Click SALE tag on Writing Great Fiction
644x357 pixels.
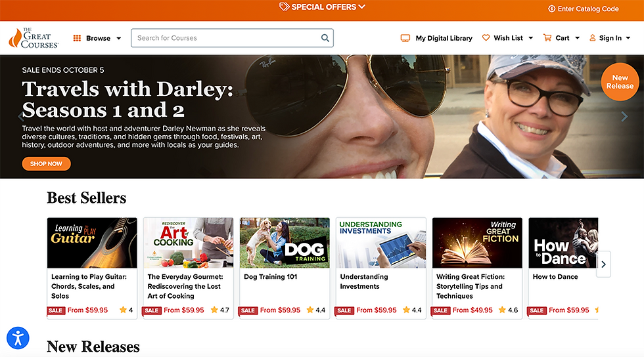441,310
